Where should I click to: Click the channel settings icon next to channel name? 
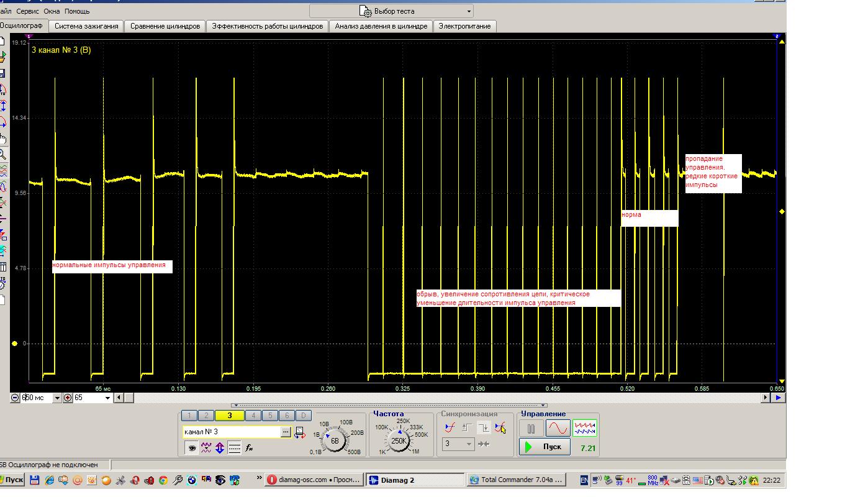pos(300,432)
